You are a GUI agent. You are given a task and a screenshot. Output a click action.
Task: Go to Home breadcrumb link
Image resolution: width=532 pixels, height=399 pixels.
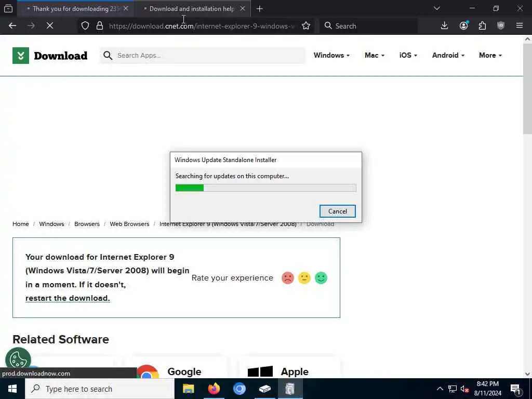[x=21, y=224]
